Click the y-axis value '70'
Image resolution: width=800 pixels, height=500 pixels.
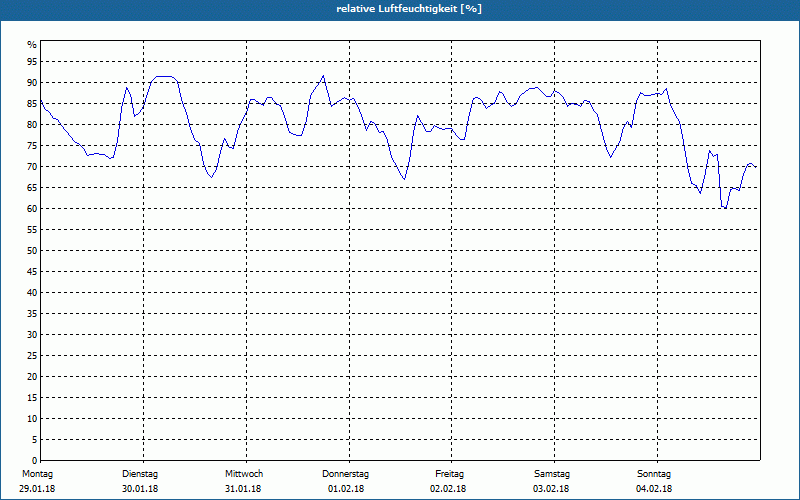point(32,167)
